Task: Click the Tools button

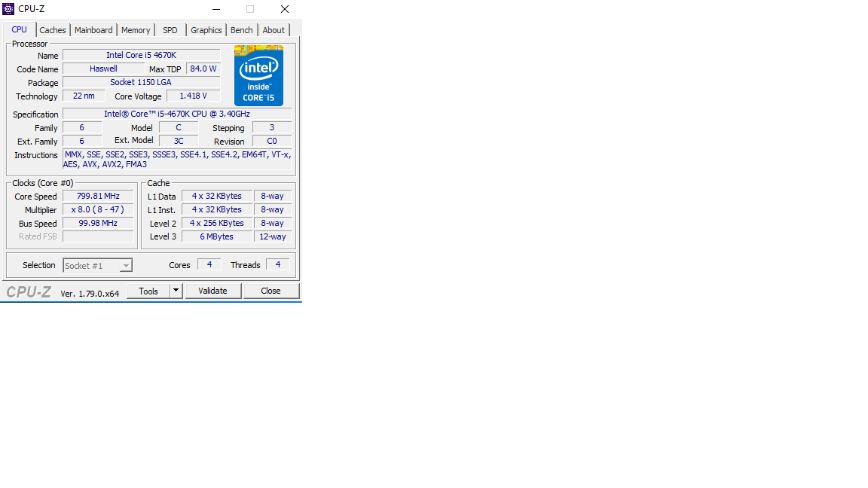Action: coord(148,291)
